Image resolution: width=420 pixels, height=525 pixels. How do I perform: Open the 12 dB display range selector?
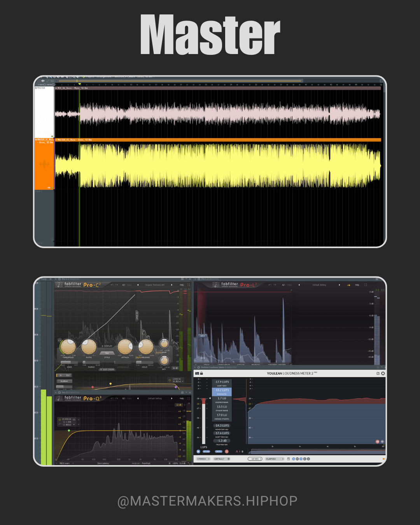click(178, 405)
